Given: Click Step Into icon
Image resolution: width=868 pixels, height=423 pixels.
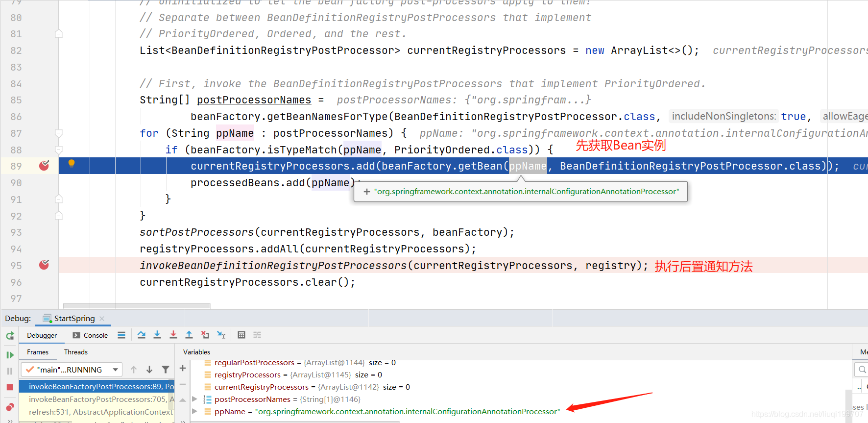Looking at the screenshot, I should (157, 335).
